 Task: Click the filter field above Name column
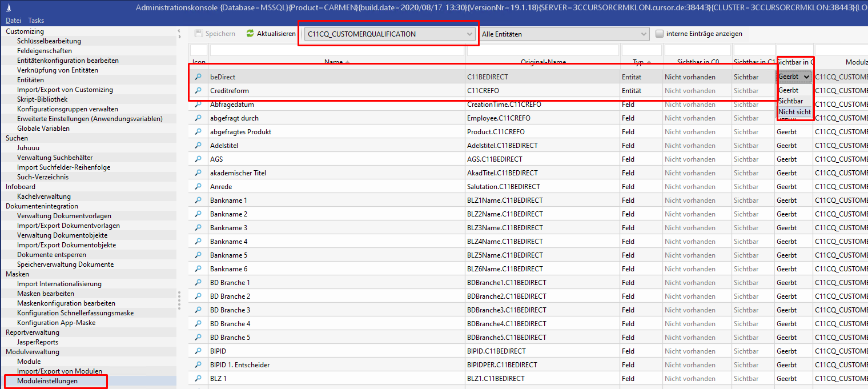[x=337, y=50]
